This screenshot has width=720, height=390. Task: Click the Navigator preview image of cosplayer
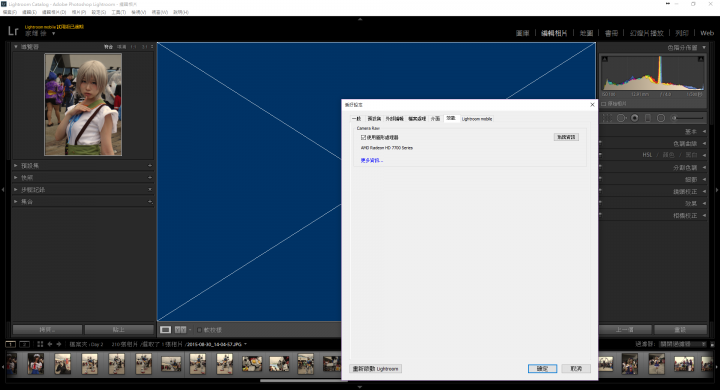83,105
